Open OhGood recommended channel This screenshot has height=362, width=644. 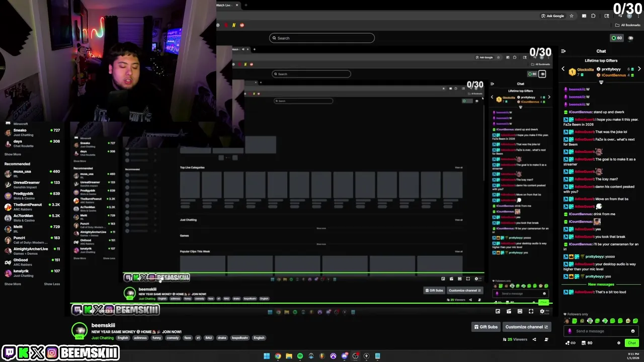pyautogui.click(x=32, y=262)
